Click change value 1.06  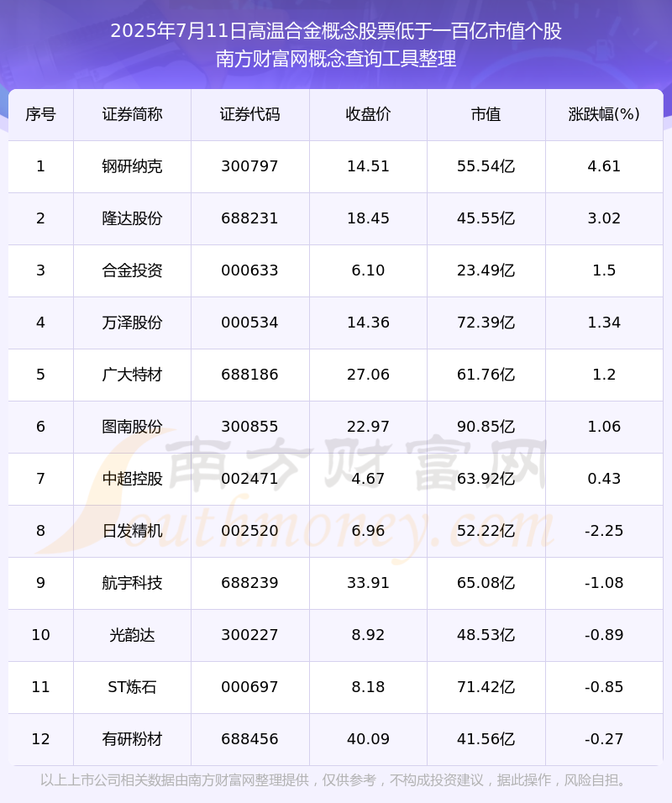(605, 427)
